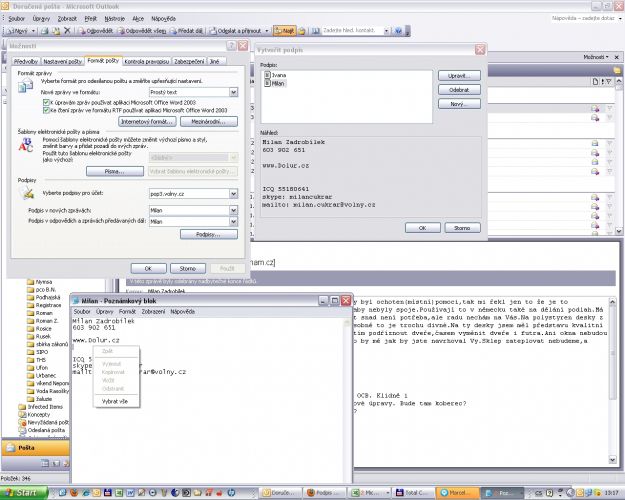This screenshot has height=500, width=625.
Task: Open the address book icon in toolbar
Action: [316, 31]
